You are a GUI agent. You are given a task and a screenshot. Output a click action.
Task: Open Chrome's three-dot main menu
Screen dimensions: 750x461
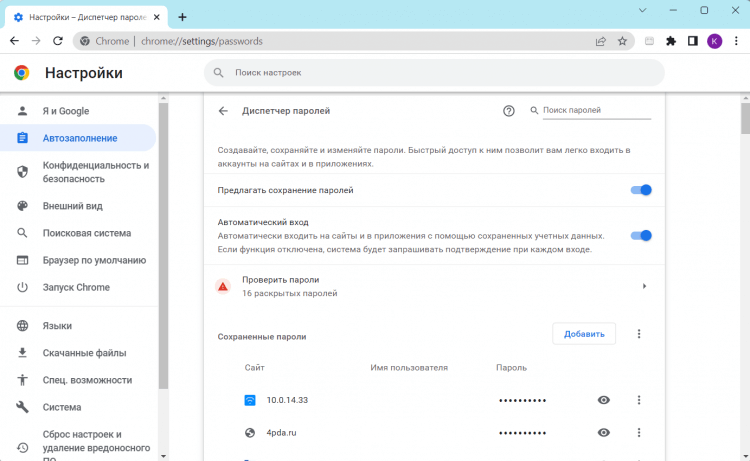[736, 41]
